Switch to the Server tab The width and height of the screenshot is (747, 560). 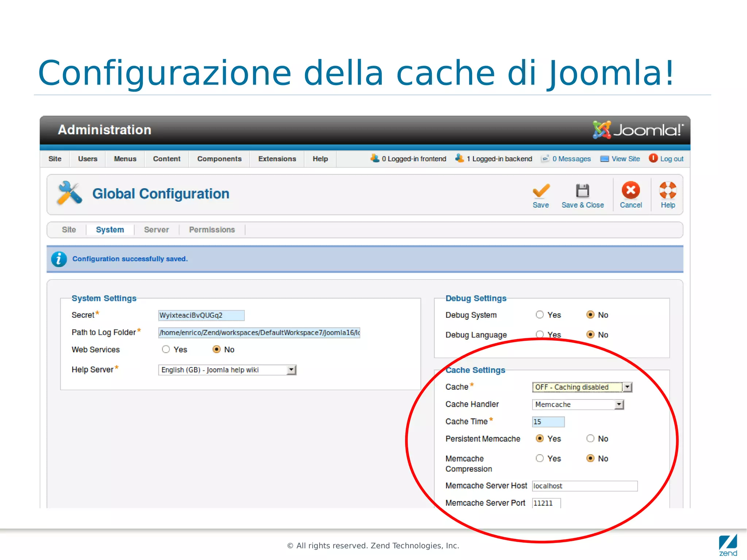click(156, 229)
